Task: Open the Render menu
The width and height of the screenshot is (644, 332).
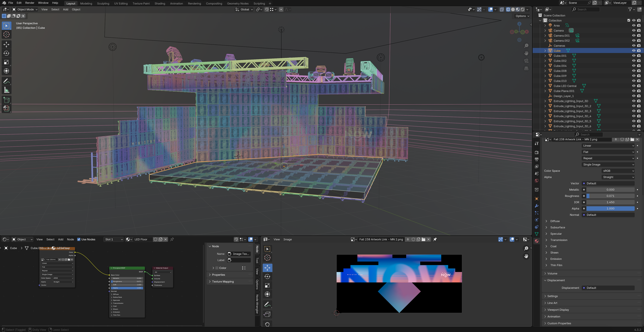Action: coord(29,3)
